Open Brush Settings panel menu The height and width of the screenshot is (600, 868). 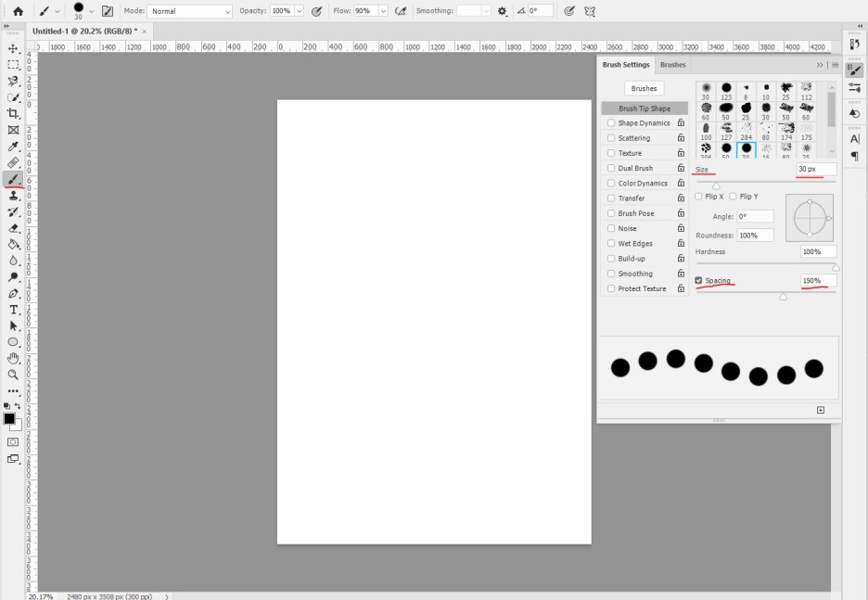tap(835, 65)
